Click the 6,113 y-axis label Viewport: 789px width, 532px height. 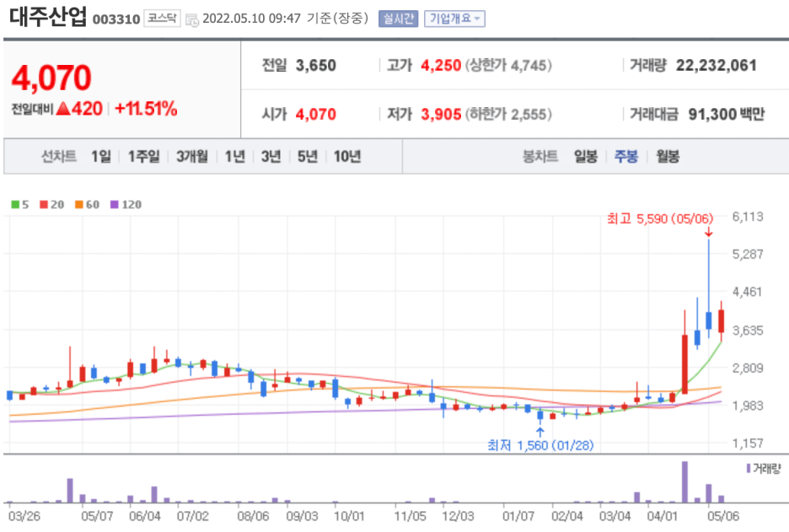(747, 217)
